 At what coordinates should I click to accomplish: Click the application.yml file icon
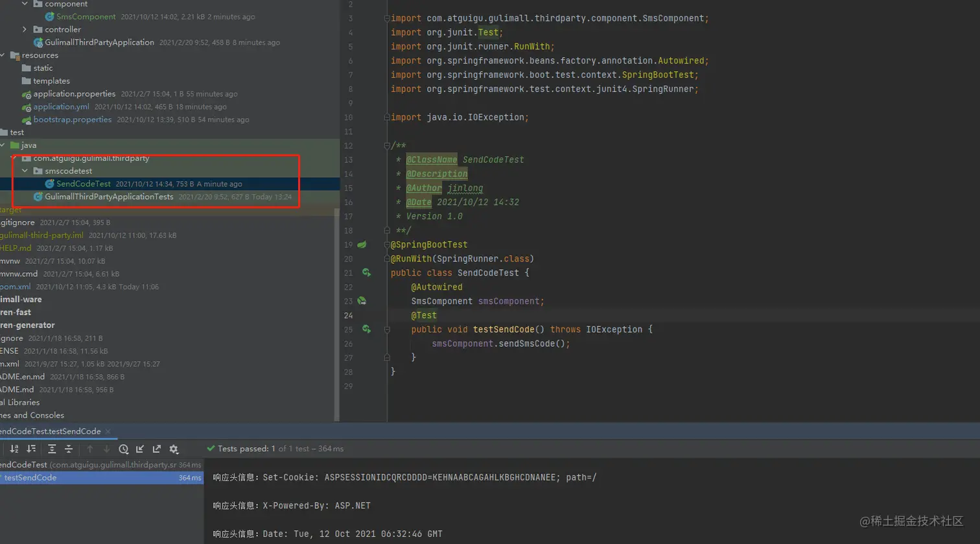tap(27, 107)
